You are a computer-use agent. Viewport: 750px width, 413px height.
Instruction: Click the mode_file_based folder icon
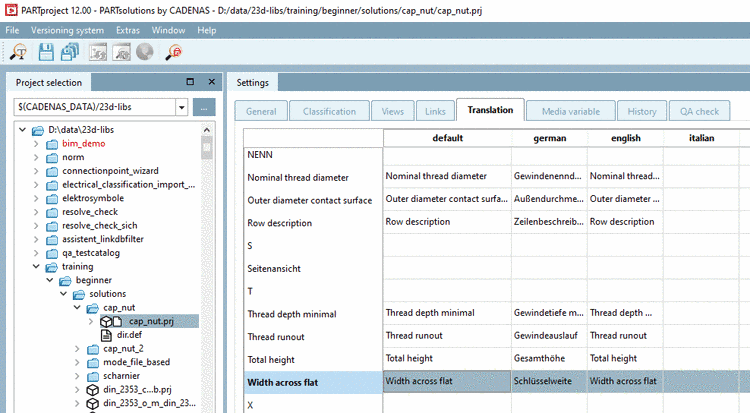[93, 363]
